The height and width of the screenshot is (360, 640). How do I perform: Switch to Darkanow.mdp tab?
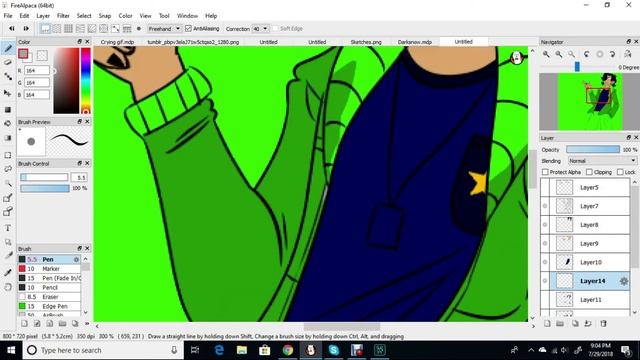(415, 42)
